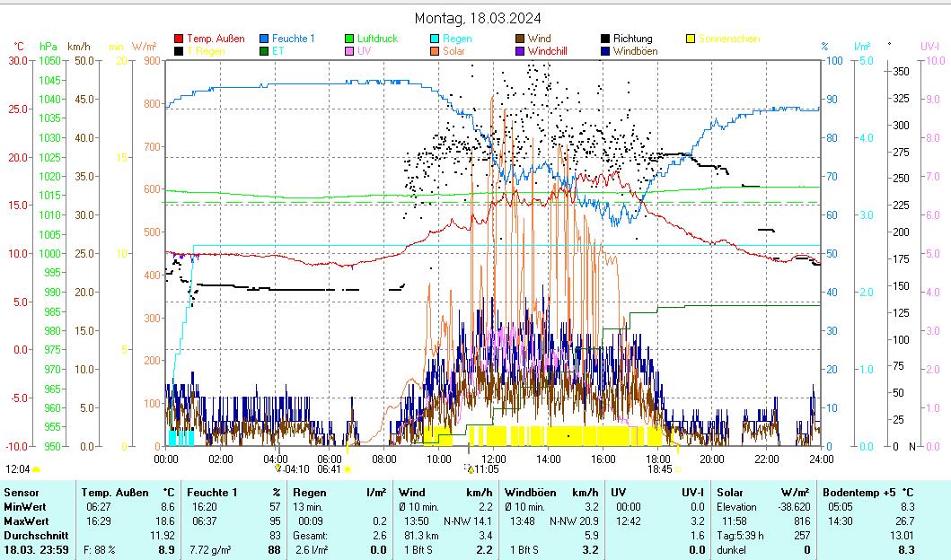
Task: Click the Bodentemp +5 table header
Action: tap(861, 493)
